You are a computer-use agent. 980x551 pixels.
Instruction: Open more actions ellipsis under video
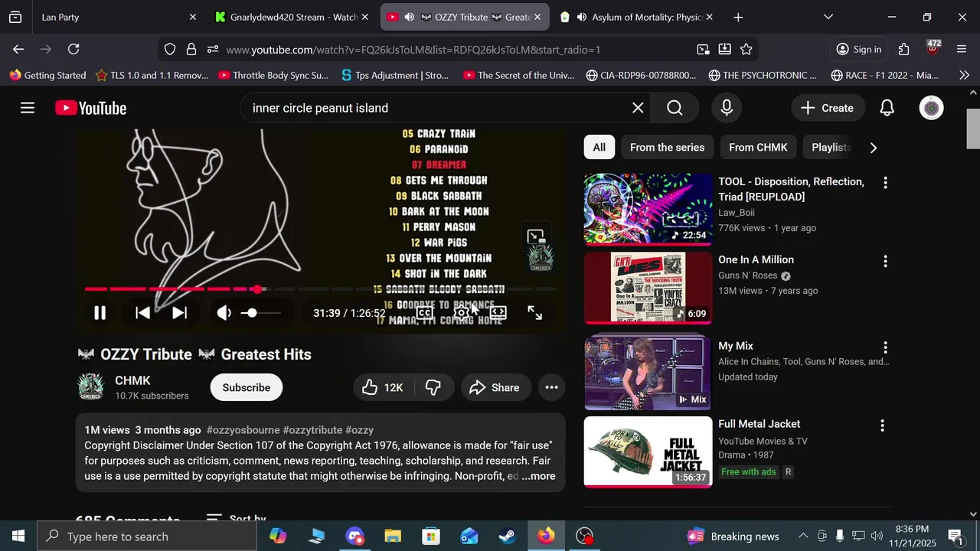point(551,387)
